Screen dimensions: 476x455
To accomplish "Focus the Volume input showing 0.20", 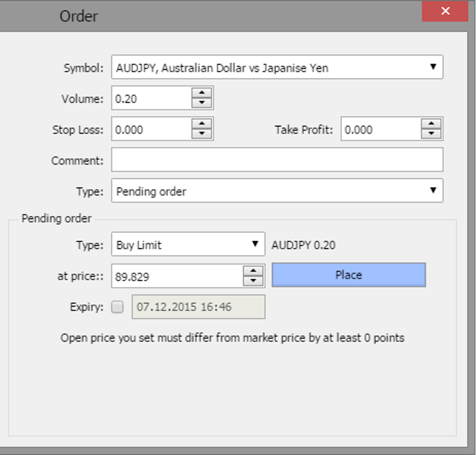I will pos(151,98).
